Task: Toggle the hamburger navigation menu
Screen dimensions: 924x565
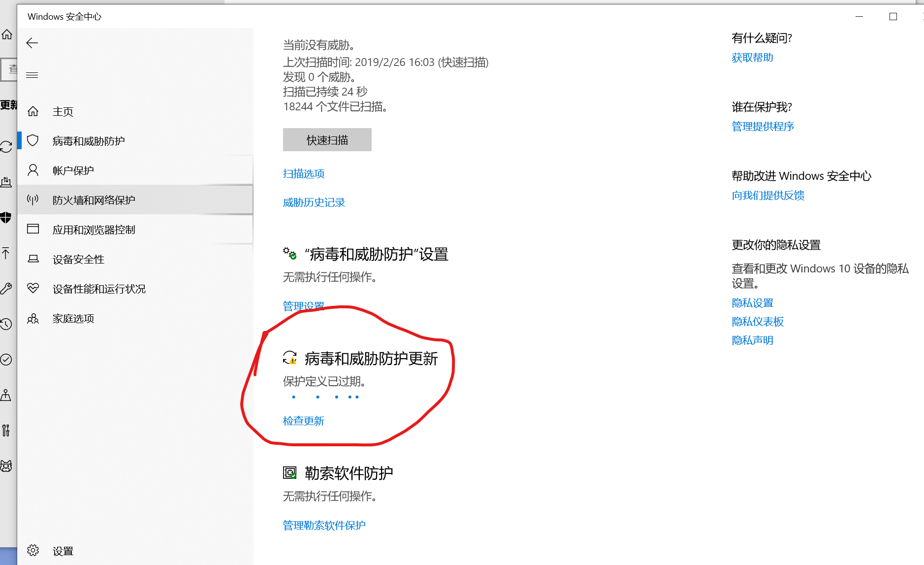Action: 32,75
